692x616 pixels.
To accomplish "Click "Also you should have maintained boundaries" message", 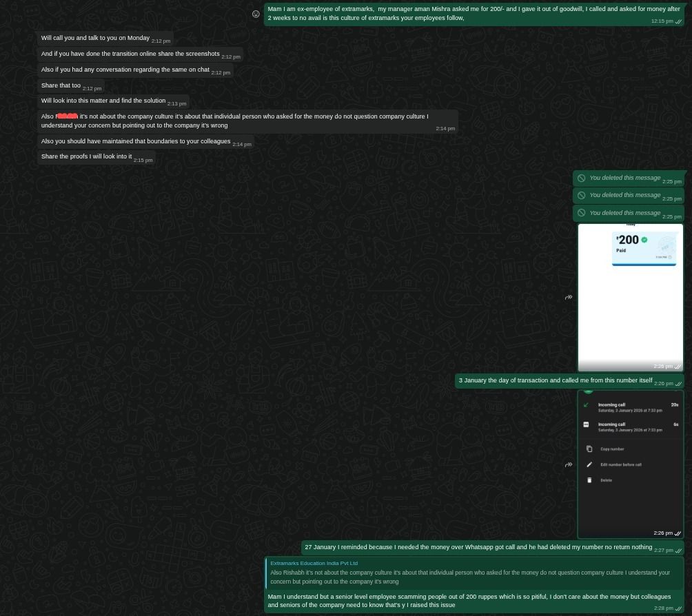I will coord(135,141).
